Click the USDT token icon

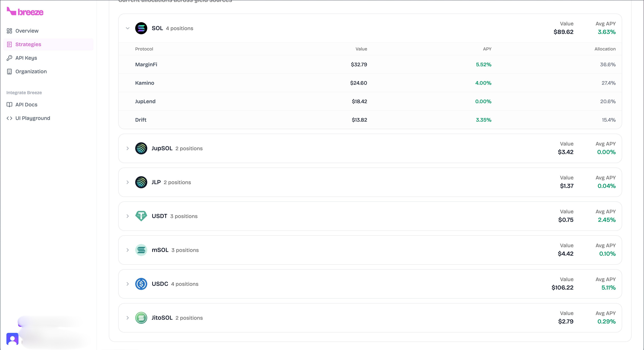point(141,216)
